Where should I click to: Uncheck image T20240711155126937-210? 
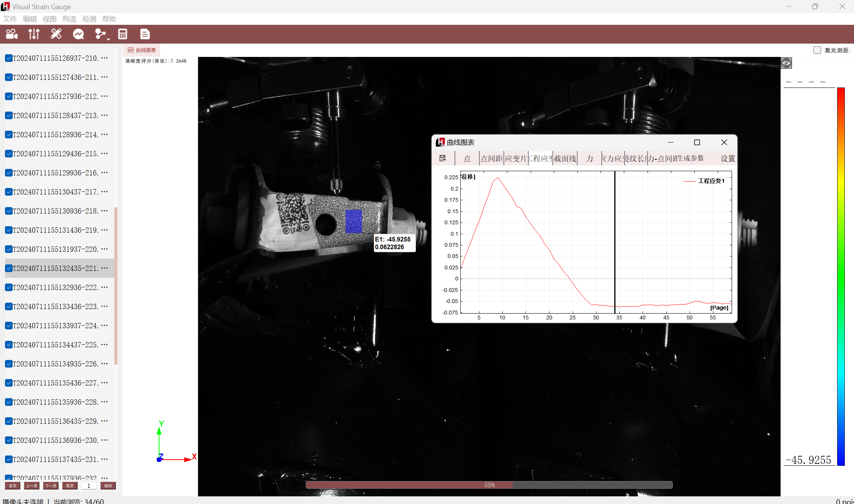point(9,58)
